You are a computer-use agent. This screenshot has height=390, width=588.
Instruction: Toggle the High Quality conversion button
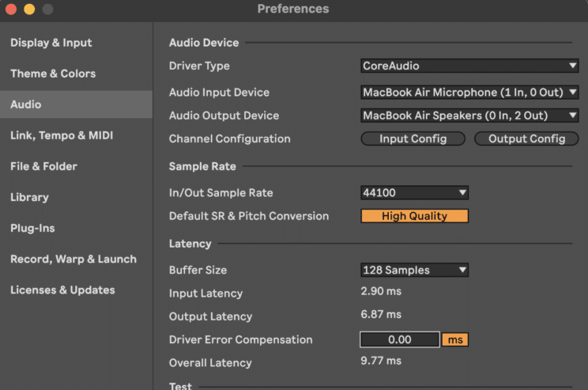click(x=414, y=216)
